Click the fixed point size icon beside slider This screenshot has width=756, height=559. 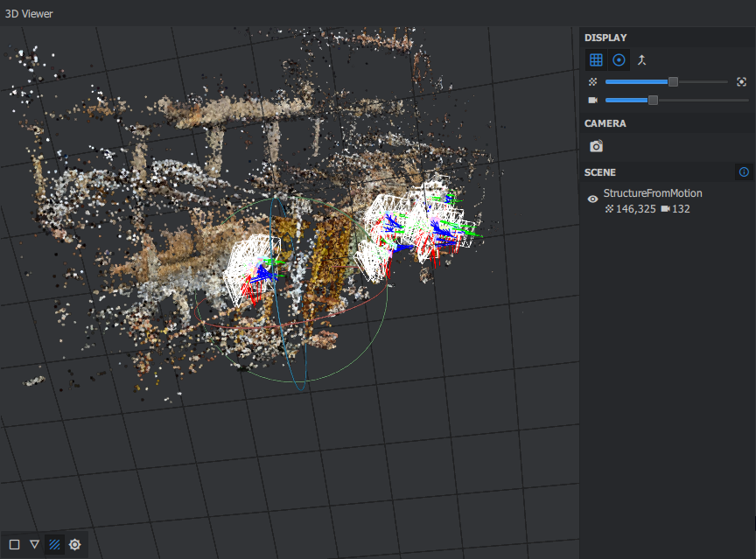(741, 82)
